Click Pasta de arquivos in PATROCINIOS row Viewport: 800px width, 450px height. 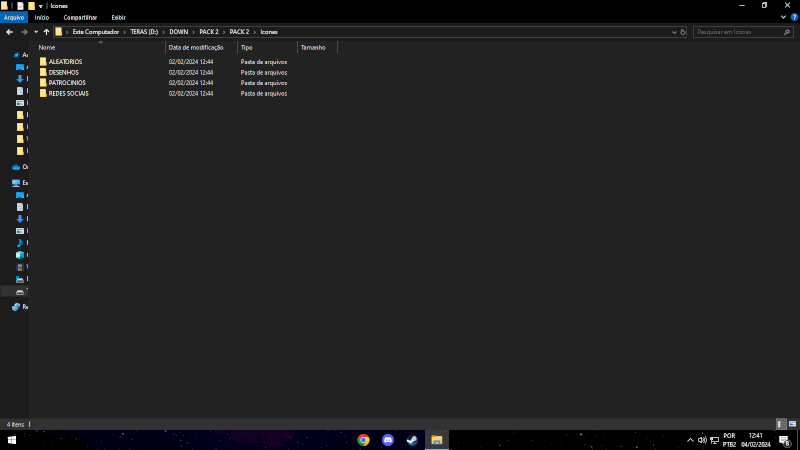pyautogui.click(x=264, y=83)
